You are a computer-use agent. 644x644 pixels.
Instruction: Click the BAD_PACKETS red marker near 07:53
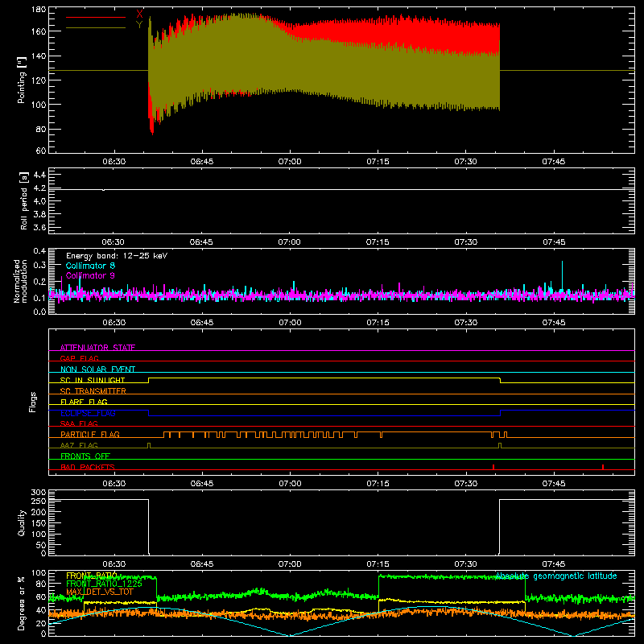pos(602,467)
